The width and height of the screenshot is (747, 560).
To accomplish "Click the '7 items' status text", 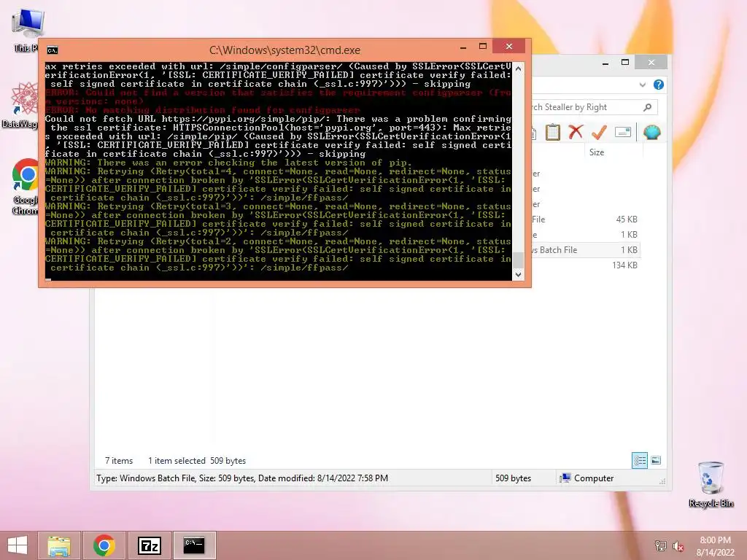I will (119, 461).
